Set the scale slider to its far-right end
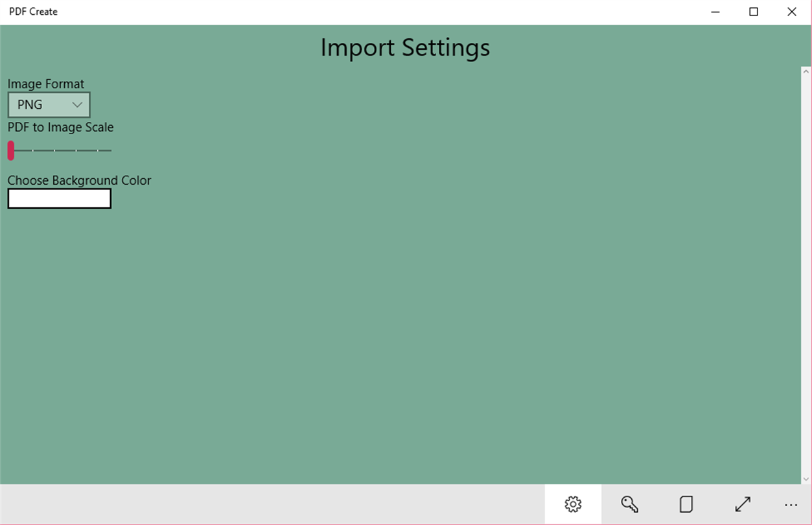The width and height of the screenshot is (812, 525). [111, 150]
